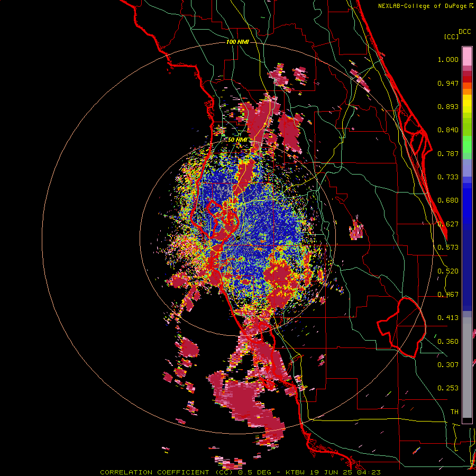Viewport: 476px width, 476px height.
Task: Click the 100 NMI range ring label
Action: [x=237, y=42]
